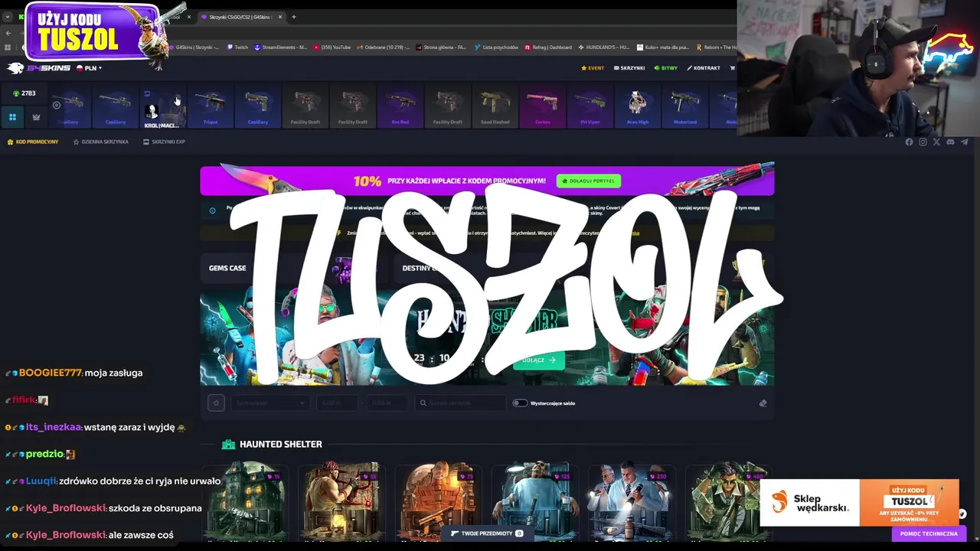This screenshot has height=551, width=980.
Task: Open the haunted mansion case priced 15
Action: tap(246, 501)
